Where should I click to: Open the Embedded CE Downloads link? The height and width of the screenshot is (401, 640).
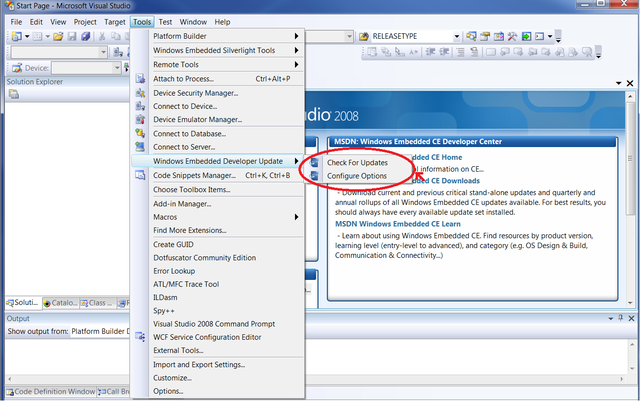(x=446, y=180)
